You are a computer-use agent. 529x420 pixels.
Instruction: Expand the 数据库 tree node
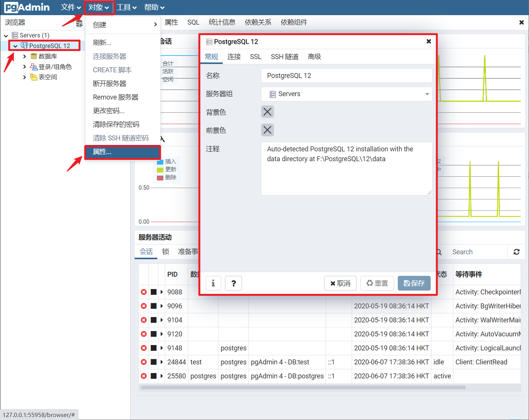point(25,56)
